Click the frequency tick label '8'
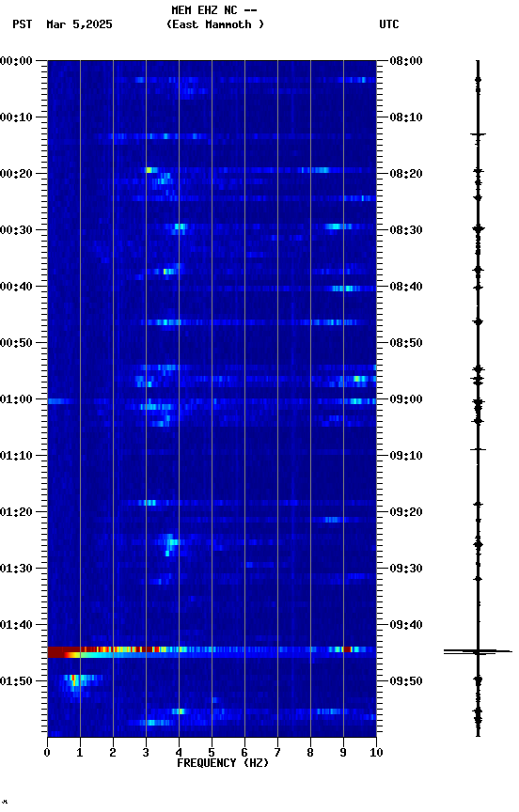The height and width of the screenshot is (812, 519). point(310,753)
